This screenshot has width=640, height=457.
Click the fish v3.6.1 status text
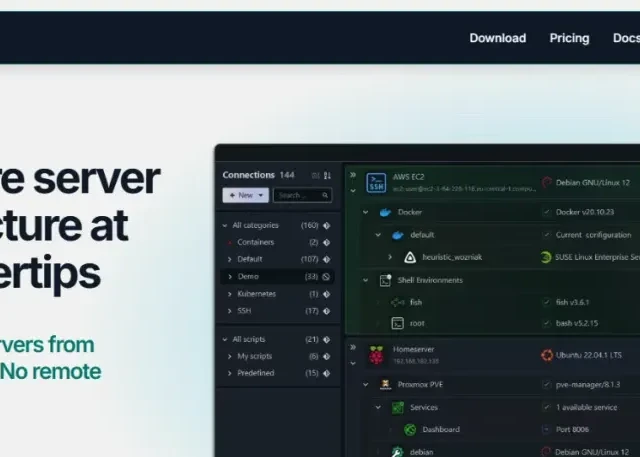[572, 302]
